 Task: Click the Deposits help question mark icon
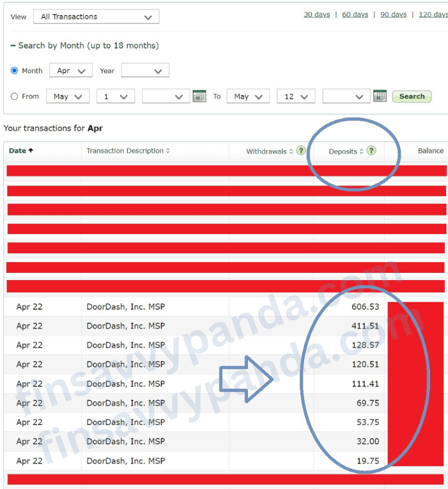click(x=371, y=151)
